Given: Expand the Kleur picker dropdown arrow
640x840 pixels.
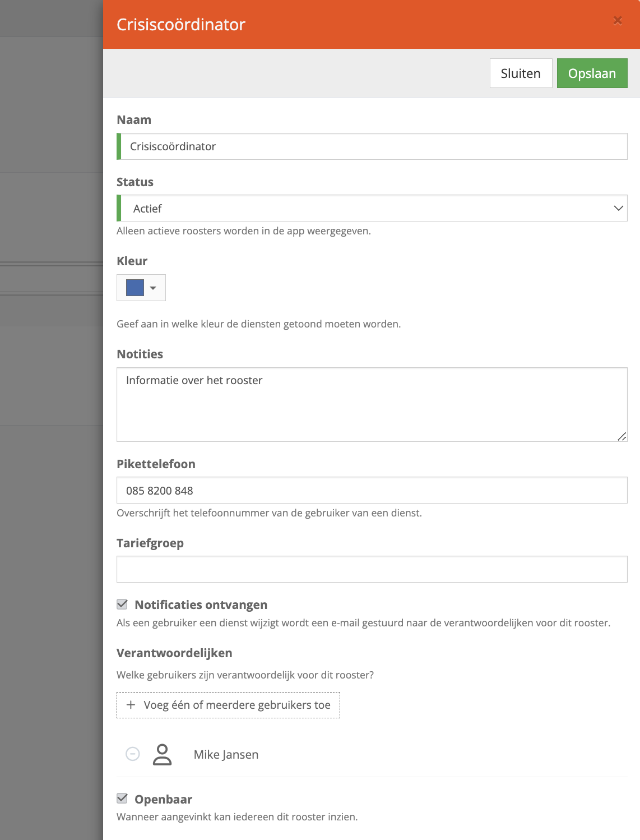Looking at the screenshot, I should pos(153,288).
